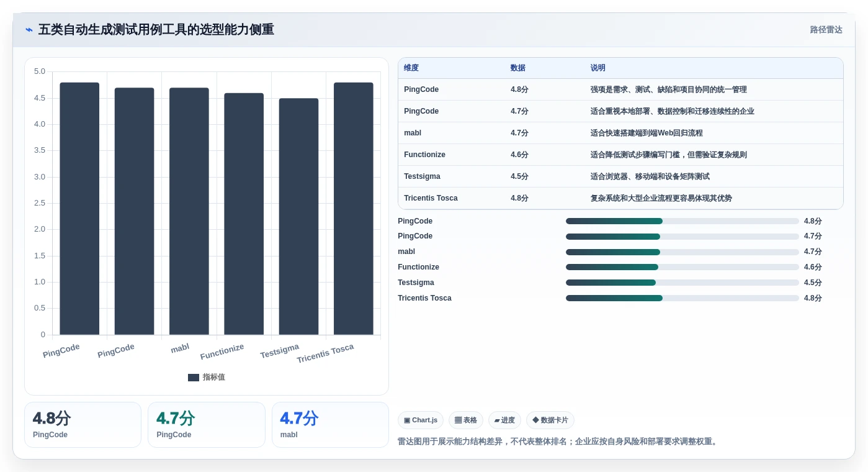Click the description 强项是需求、测试、缺陷和项目协同的统一管理
Viewport: 868px width, 472px height.
coord(669,89)
